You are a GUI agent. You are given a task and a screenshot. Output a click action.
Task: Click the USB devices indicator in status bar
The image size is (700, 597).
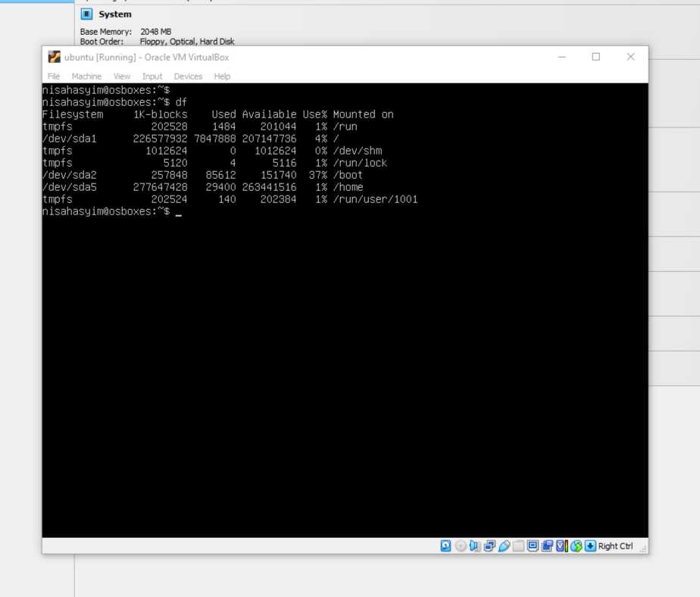(504, 545)
